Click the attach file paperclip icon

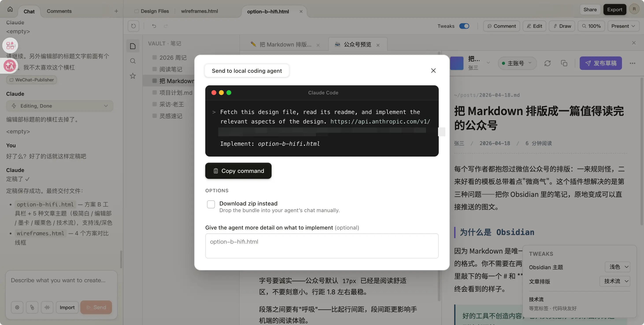coord(32,307)
